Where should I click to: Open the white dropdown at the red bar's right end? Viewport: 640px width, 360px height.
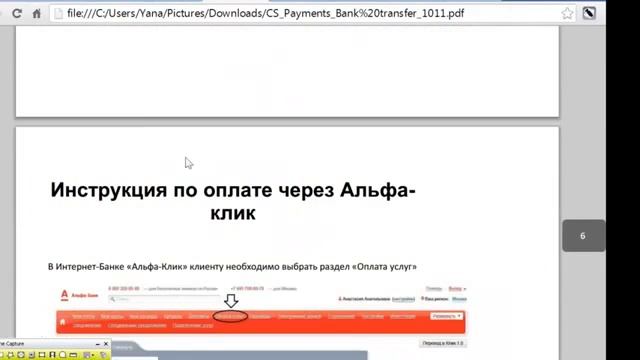point(447,316)
